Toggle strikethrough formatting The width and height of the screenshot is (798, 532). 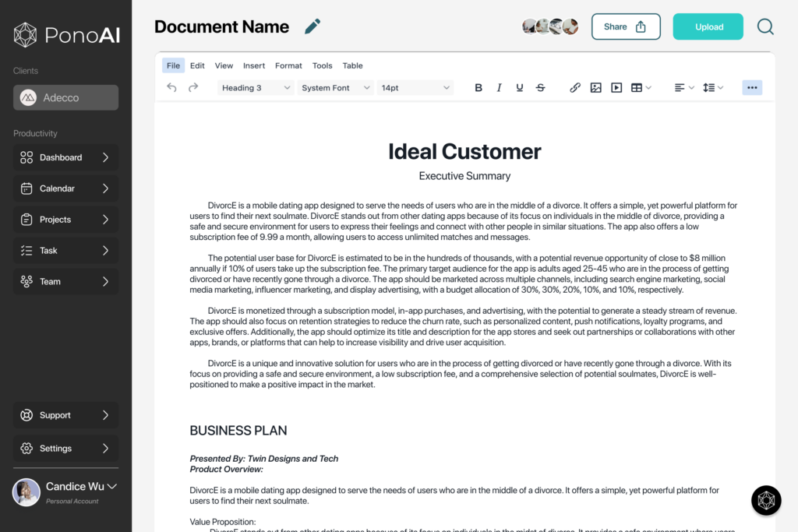pos(540,88)
